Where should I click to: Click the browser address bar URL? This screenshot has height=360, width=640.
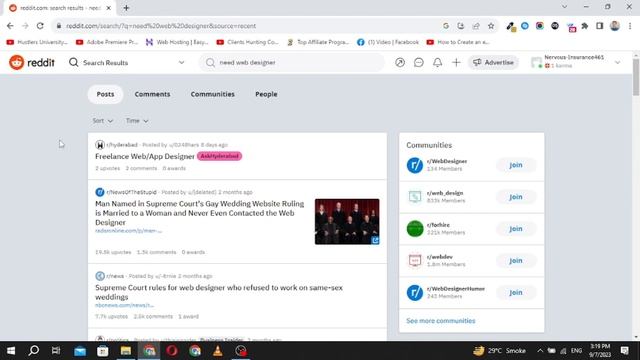(x=161, y=26)
